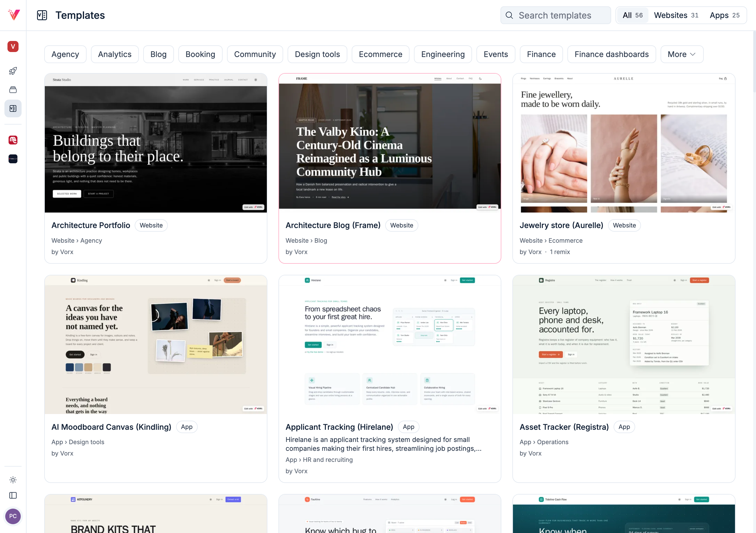This screenshot has height=533, width=756.
Task: Open the rocket launch icon in sidebar
Action: click(x=13, y=71)
